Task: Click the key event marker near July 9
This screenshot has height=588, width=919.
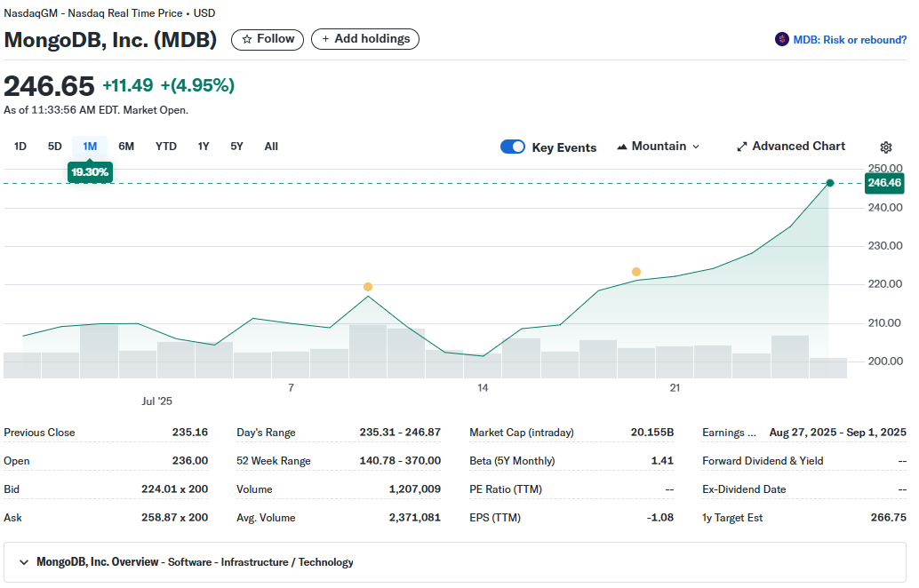Action: [x=368, y=287]
